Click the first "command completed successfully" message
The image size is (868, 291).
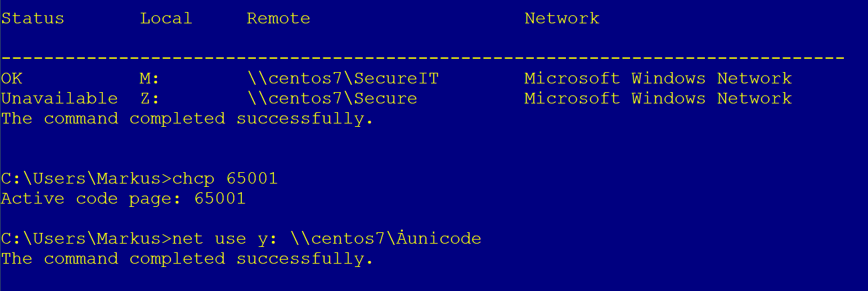[x=187, y=119]
